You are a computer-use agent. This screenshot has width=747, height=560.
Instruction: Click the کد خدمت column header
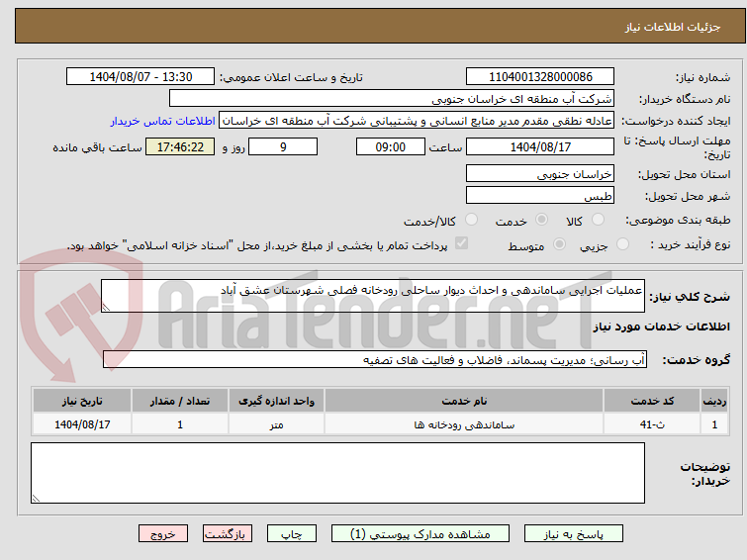[652, 401]
